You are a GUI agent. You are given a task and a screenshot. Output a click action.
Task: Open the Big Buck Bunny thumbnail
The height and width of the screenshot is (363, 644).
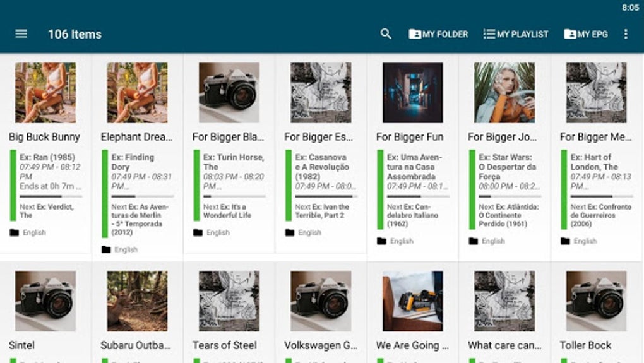pos(45,92)
